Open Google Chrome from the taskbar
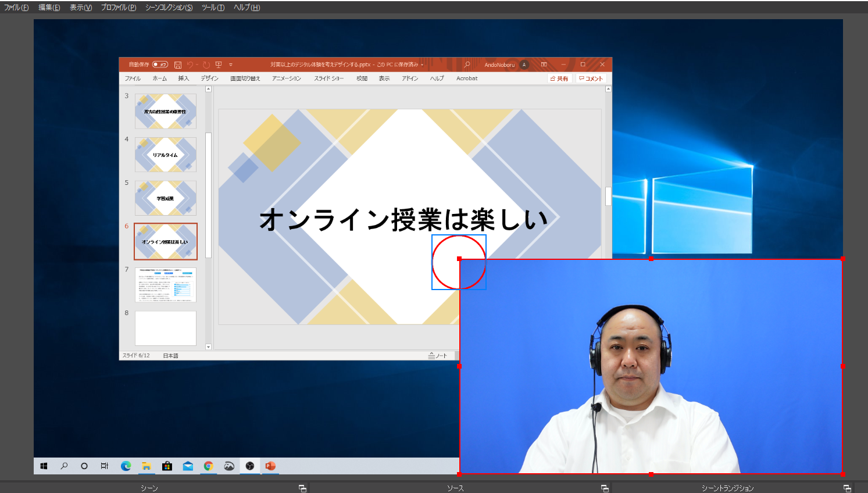Viewport: 868px width, 493px height. 208,466
